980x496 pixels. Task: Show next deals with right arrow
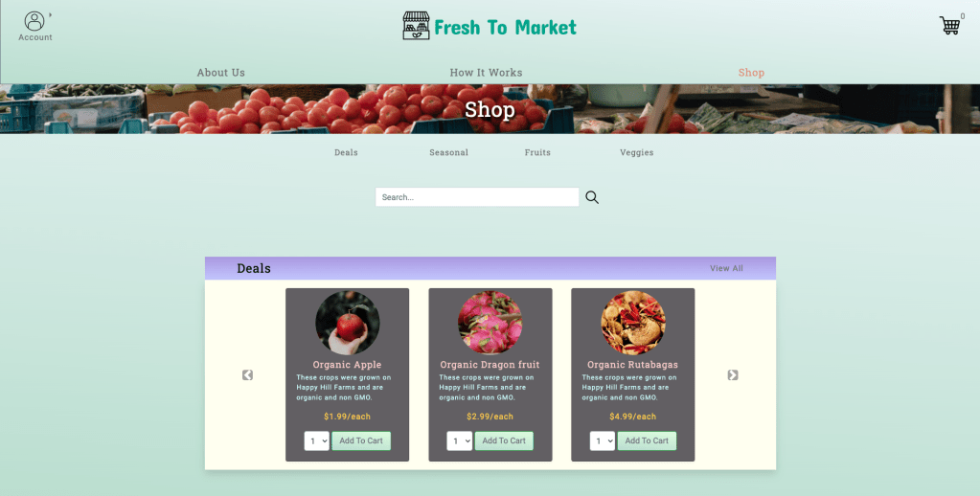coord(733,374)
